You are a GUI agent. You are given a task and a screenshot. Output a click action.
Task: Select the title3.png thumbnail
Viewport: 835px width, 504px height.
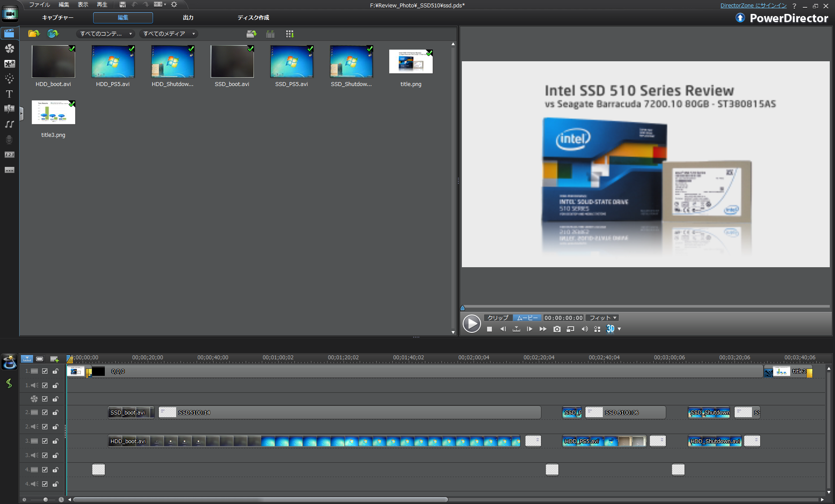[53, 113]
